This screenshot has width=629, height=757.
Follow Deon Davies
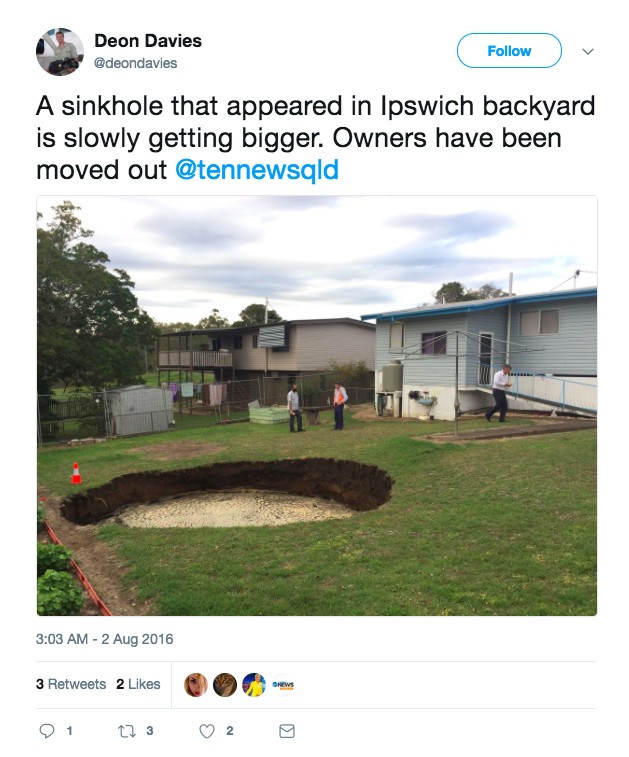[x=509, y=51]
